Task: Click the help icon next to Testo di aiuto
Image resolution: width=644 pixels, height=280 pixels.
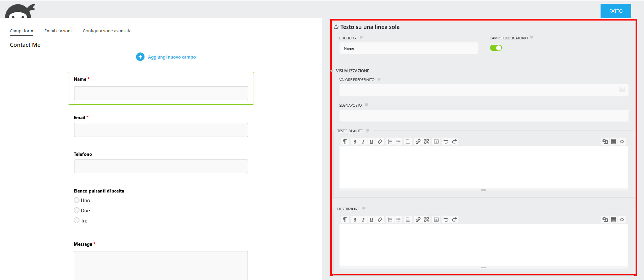Action: (x=368, y=131)
